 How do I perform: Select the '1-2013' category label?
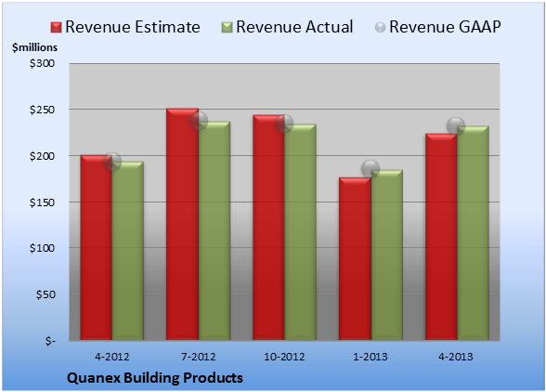[x=370, y=357]
